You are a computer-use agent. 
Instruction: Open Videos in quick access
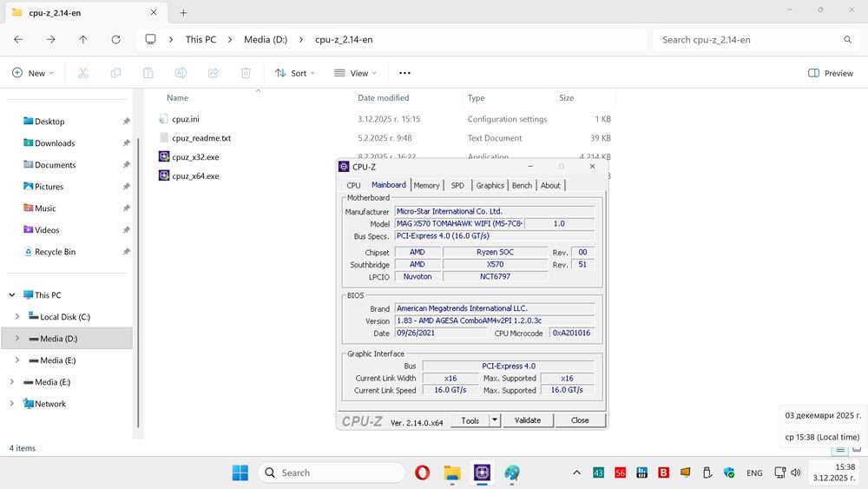(x=47, y=230)
